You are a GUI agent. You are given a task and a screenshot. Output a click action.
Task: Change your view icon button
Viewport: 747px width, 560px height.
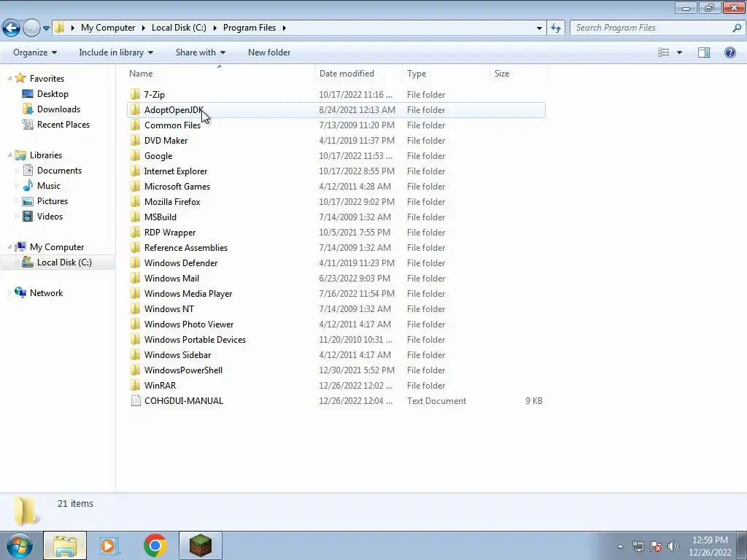point(663,52)
